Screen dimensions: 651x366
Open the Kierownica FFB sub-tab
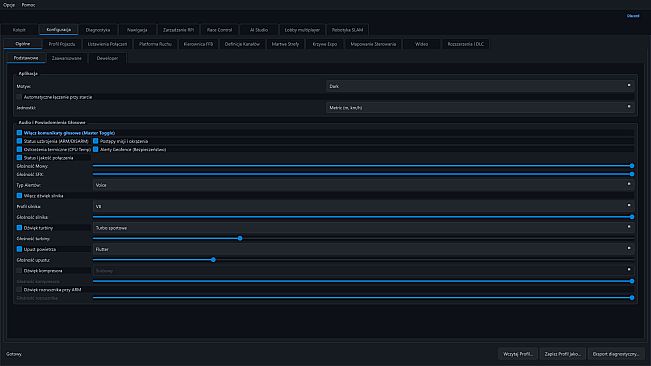point(198,44)
